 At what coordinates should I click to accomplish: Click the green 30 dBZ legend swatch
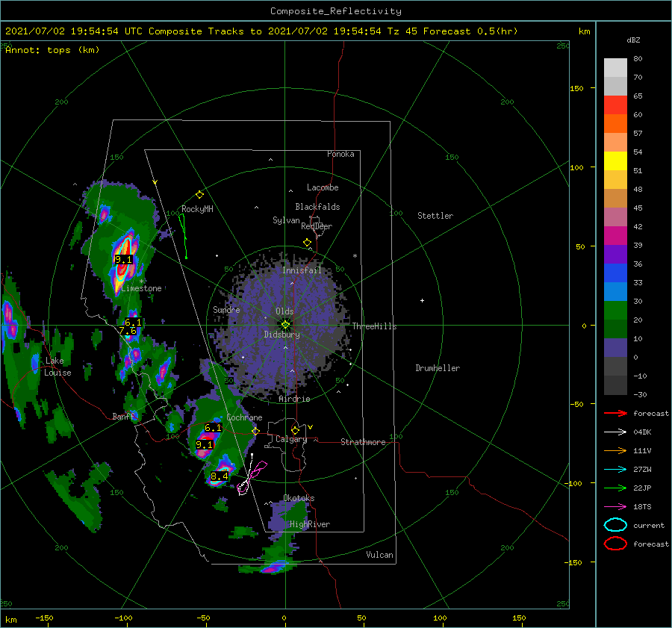pos(615,310)
